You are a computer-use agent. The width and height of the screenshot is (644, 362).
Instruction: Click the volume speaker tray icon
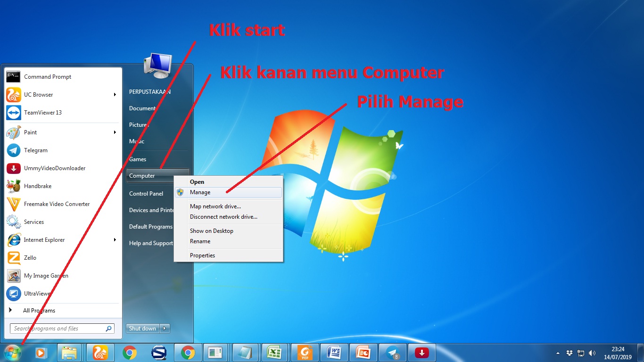pyautogui.click(x=592, y=353)
